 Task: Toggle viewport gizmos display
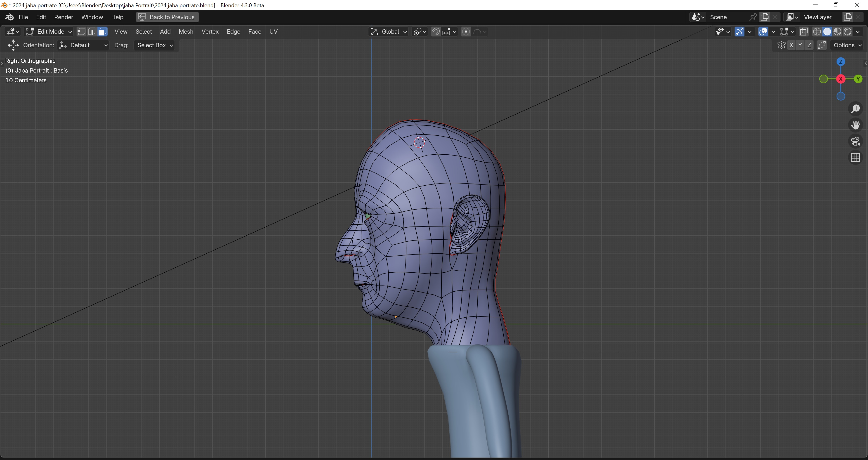[739, 31]
